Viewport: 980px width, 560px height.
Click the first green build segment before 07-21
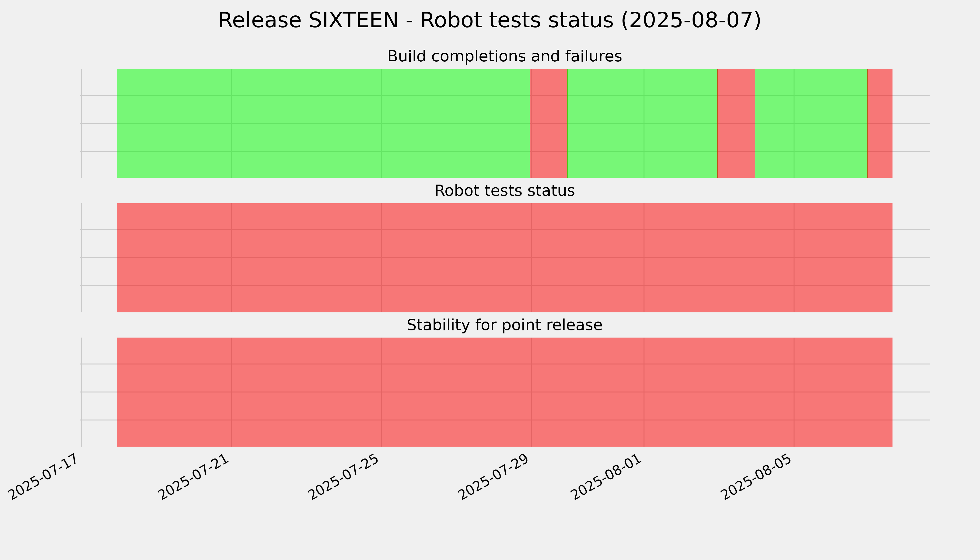(x=174, y=123)
